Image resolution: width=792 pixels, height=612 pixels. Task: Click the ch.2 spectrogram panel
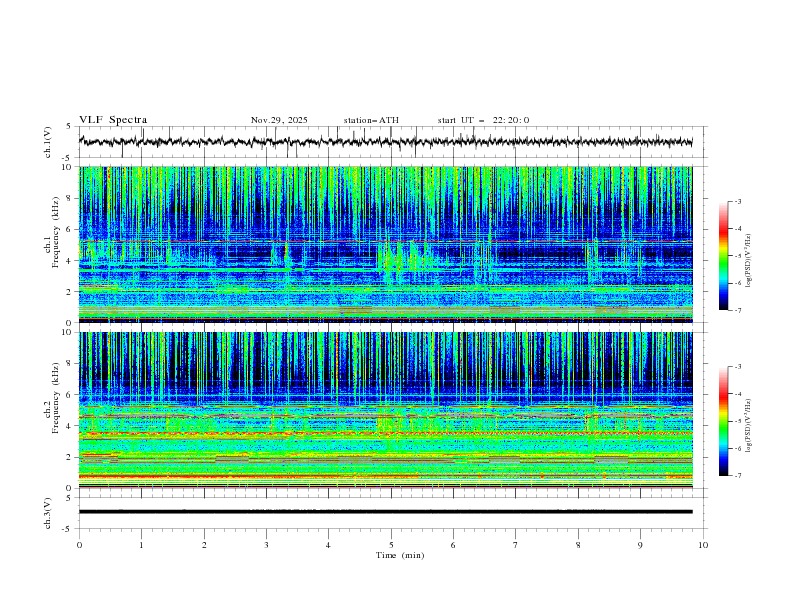(385, 410)
